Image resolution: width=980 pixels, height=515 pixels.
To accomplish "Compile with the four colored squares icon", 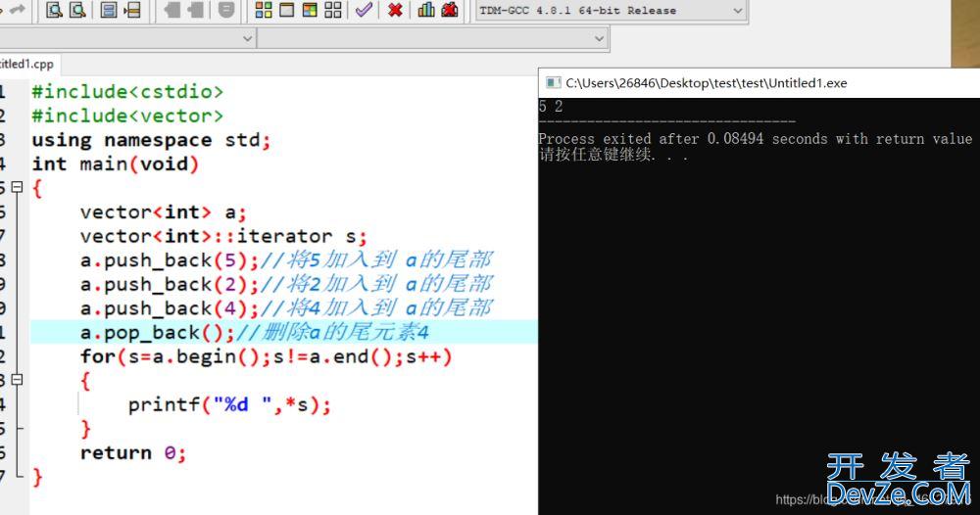I will pyautogui.click(x=264, y=10).
